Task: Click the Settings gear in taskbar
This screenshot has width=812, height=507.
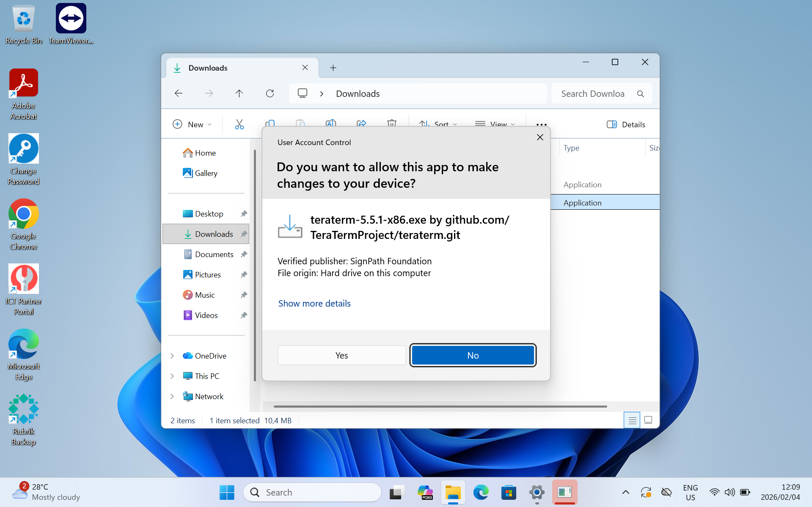Action: pos(537,492)
